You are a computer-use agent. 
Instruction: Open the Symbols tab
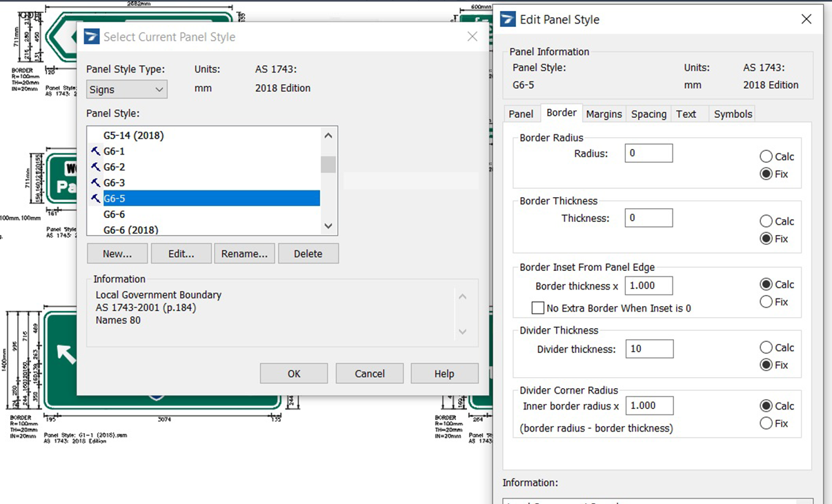(733, 114)
